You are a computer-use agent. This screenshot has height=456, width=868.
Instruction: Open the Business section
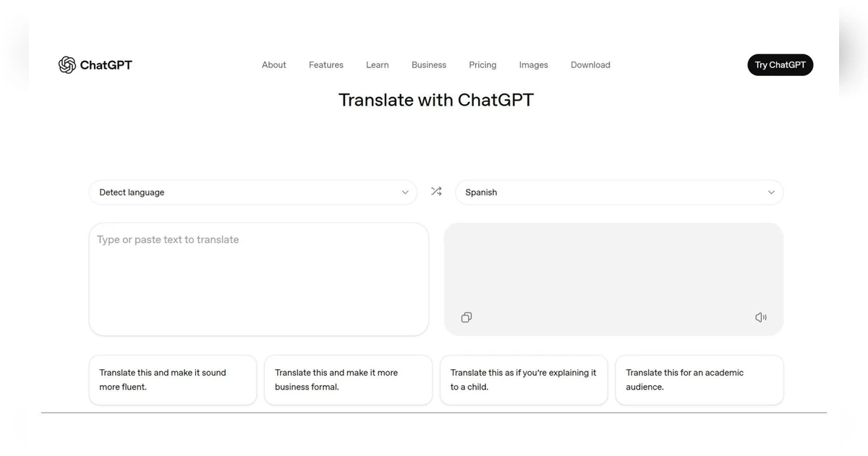pyautogui.click(x=428, y=64)
